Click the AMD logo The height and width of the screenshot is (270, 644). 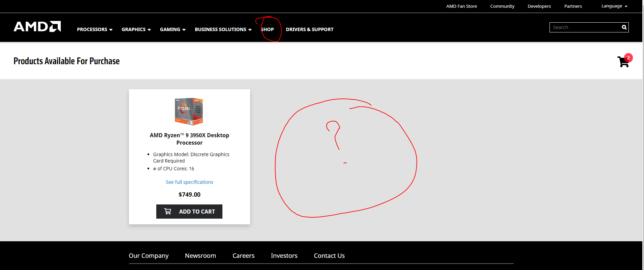click(37, 26)
